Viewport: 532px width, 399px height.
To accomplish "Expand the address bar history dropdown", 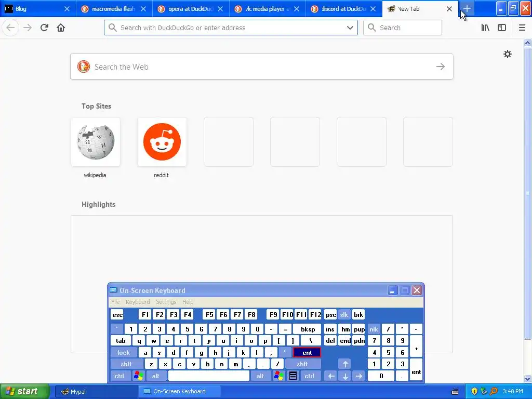I will tap(350, 28).
